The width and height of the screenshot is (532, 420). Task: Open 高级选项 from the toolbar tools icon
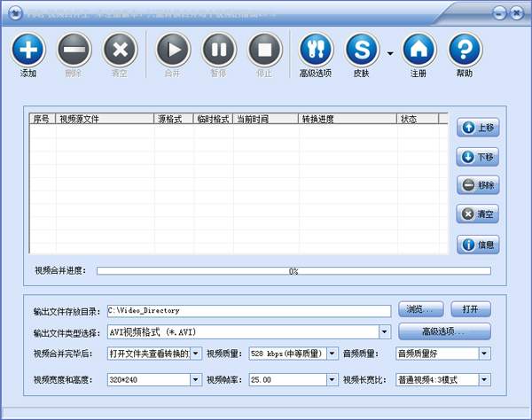pos(316,50)
